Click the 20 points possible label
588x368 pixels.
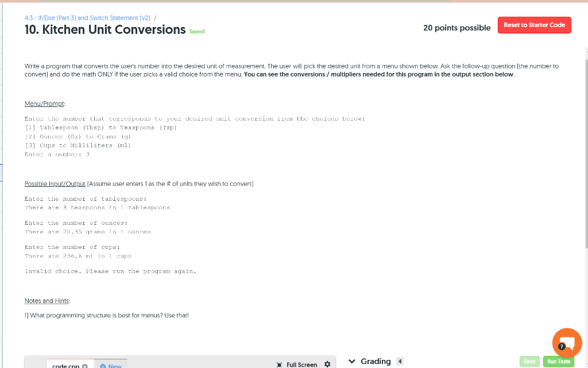coord(457,27)
